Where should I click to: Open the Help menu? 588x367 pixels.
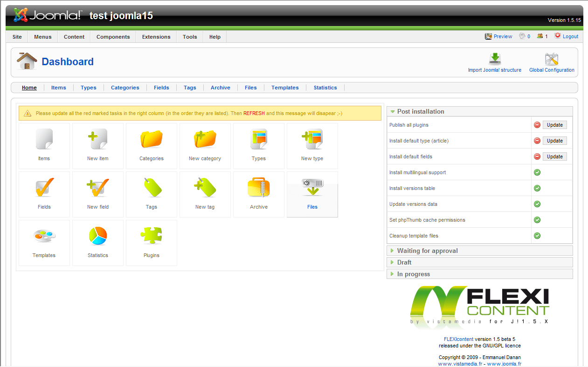[x=215, y=37]
